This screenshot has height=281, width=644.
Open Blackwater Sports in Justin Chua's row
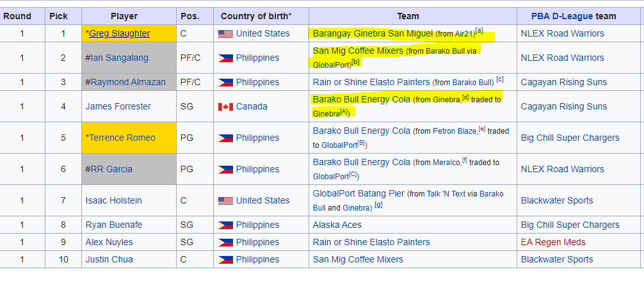(557, 260)
